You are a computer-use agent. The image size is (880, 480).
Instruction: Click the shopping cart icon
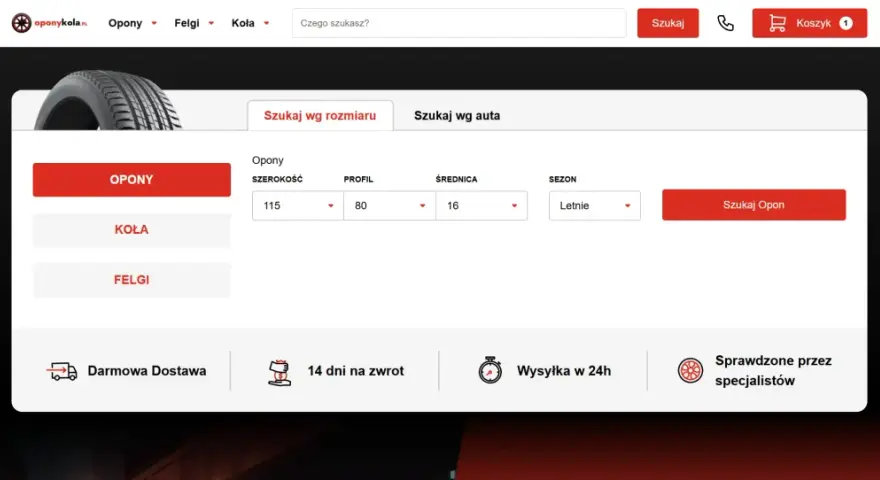[x=777, y=23]
